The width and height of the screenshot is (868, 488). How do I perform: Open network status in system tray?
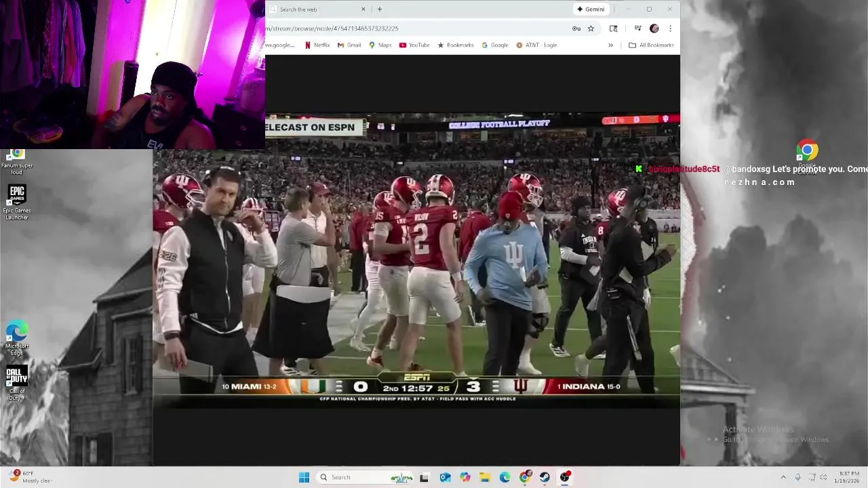(813, 477)
